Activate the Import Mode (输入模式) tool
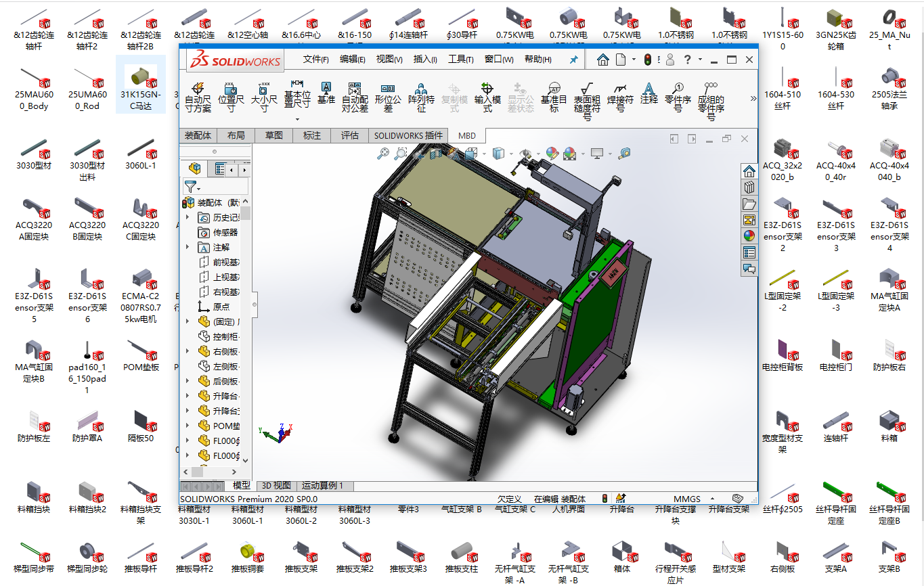This screenshot has width=924, height=586. tap(487, 97)
